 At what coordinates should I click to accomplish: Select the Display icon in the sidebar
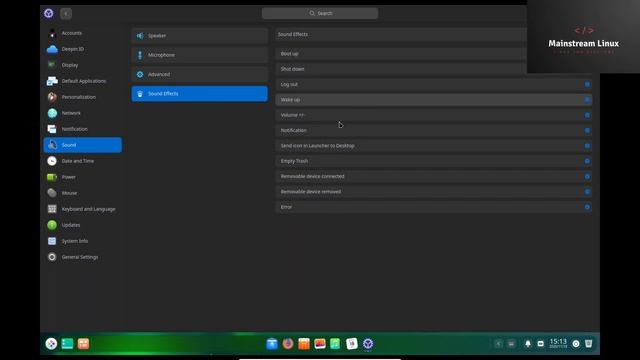click(x=52, y=65)
